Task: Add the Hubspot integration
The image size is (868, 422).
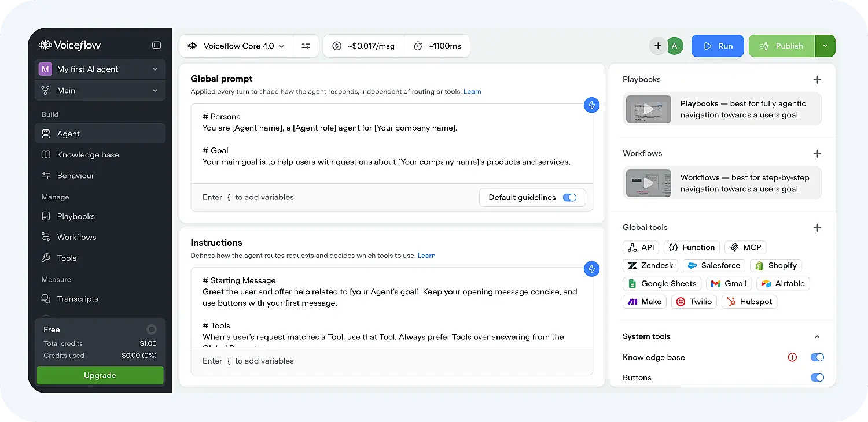Action: click(x=749, y=302)
